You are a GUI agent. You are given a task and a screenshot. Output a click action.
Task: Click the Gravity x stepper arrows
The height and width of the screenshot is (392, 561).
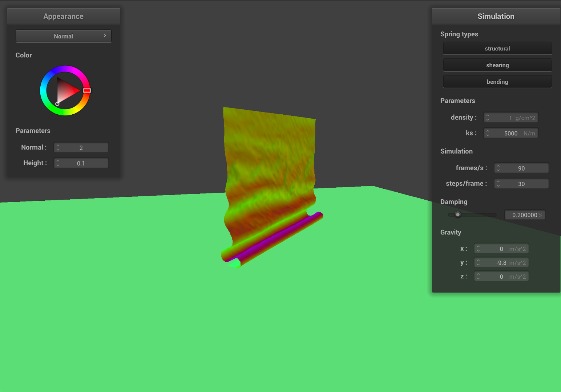(x=478, y=249)
